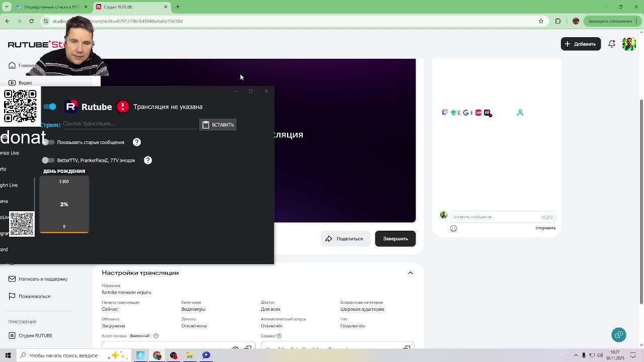Screen dimensions: 644x362
Task: Open Студия RUTUBE app in sidebar
Action: click(x=31, y=336)
